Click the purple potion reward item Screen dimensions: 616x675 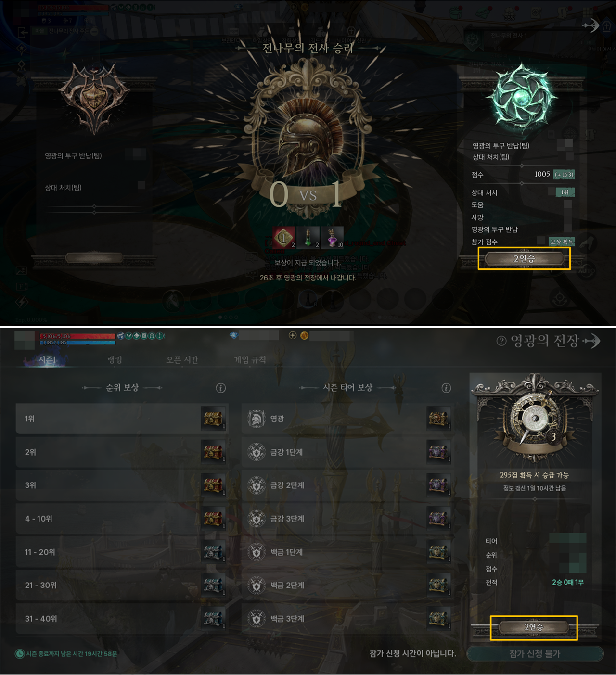pos(333,238)
